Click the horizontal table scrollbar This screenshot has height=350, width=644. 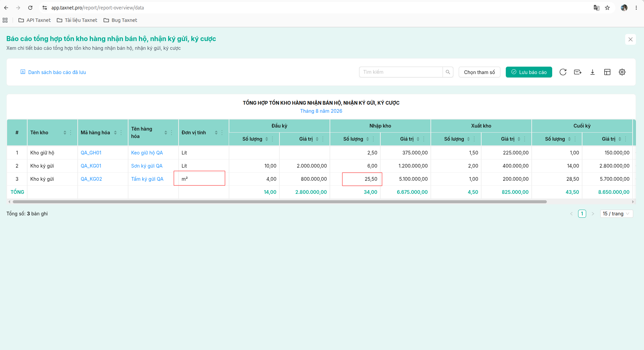280,202
